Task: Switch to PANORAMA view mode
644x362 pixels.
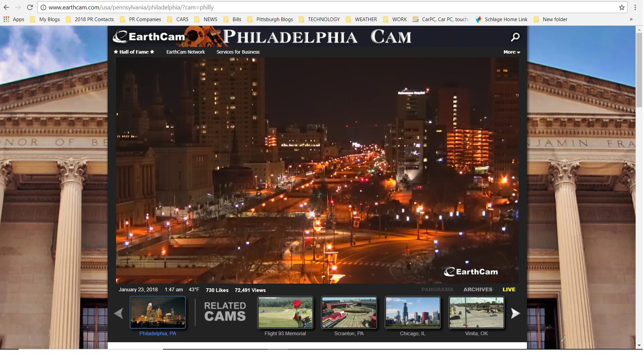Action: (x=437, y=289)
